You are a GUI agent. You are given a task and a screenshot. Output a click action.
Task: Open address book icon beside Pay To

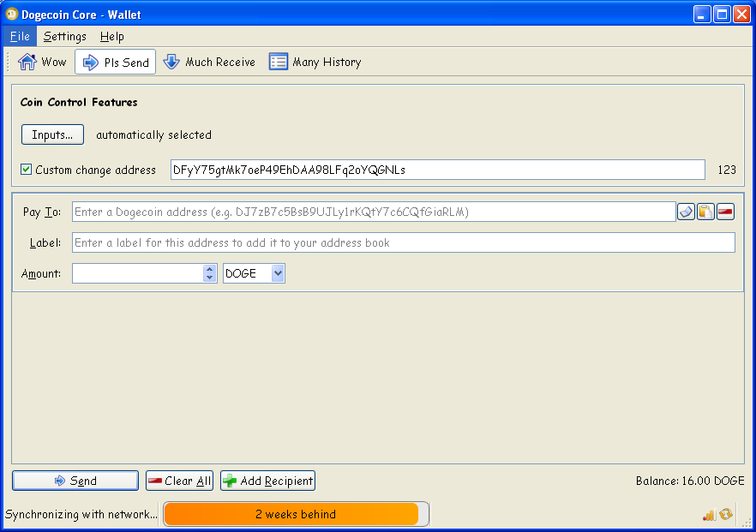tap(686, 212)
